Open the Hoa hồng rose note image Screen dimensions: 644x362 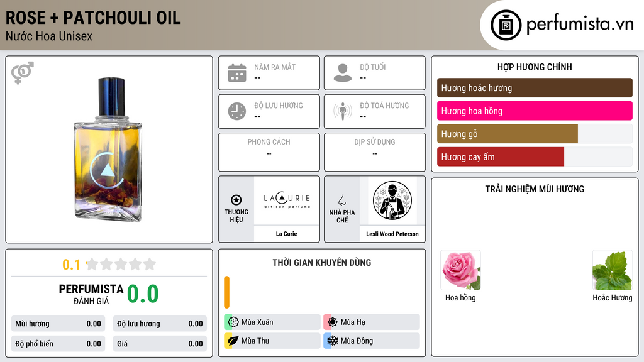coord(460,270)
